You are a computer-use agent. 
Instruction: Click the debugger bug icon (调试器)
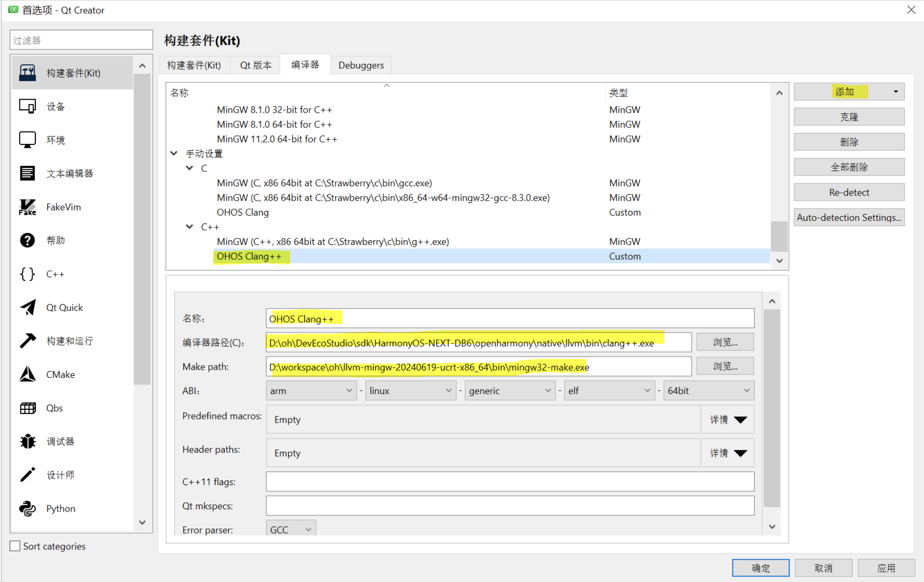click(x=27, y=441)
